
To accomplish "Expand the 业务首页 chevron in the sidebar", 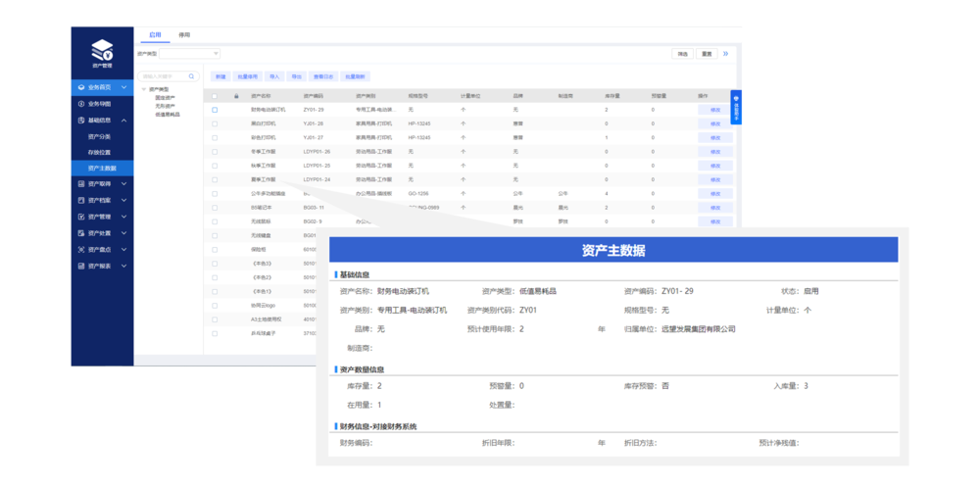I will pos(123,87).
